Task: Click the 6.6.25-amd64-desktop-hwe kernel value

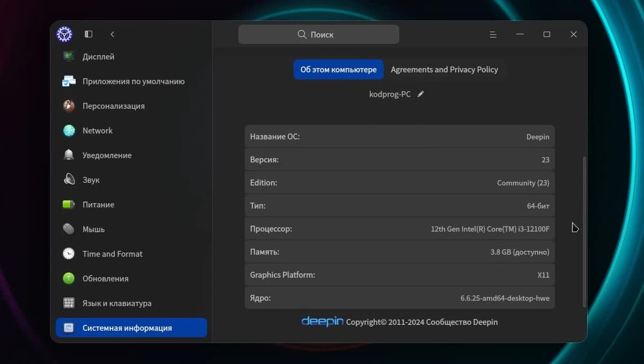Action: point(505,298)
